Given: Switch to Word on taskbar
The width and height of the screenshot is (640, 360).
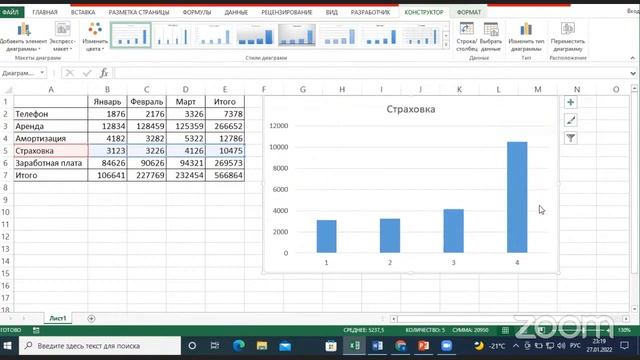Looking at the screenshot, I should [377, 346].
